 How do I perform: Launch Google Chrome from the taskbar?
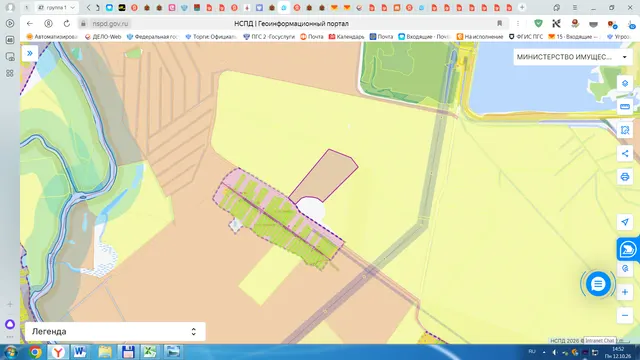(36, 352)
